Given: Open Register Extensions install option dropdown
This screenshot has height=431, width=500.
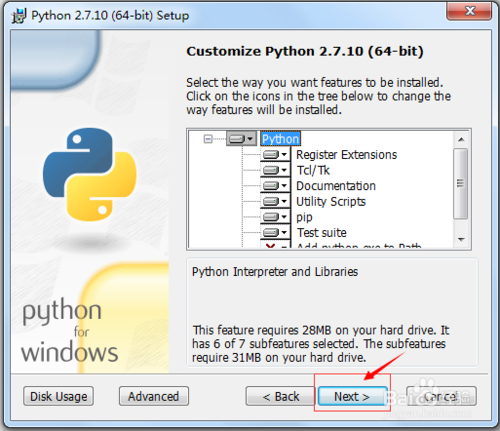Looking at the screenshot, I should (275, 155).
